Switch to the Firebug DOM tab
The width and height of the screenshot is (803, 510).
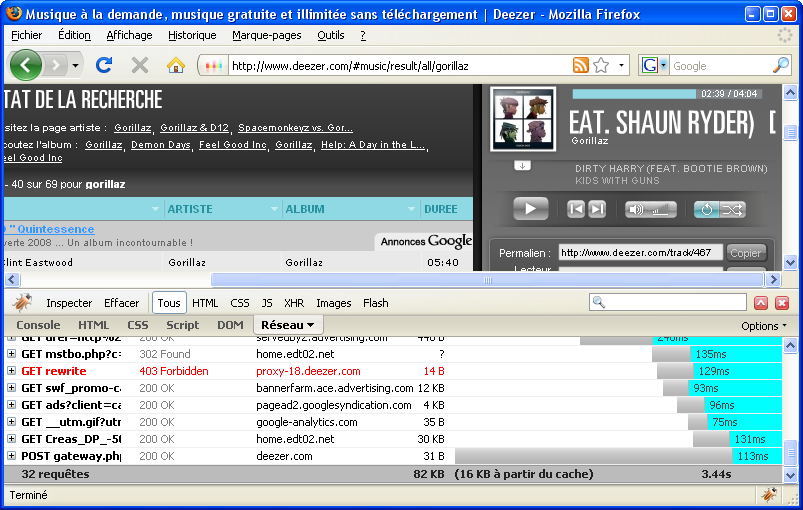coord(230,325)
